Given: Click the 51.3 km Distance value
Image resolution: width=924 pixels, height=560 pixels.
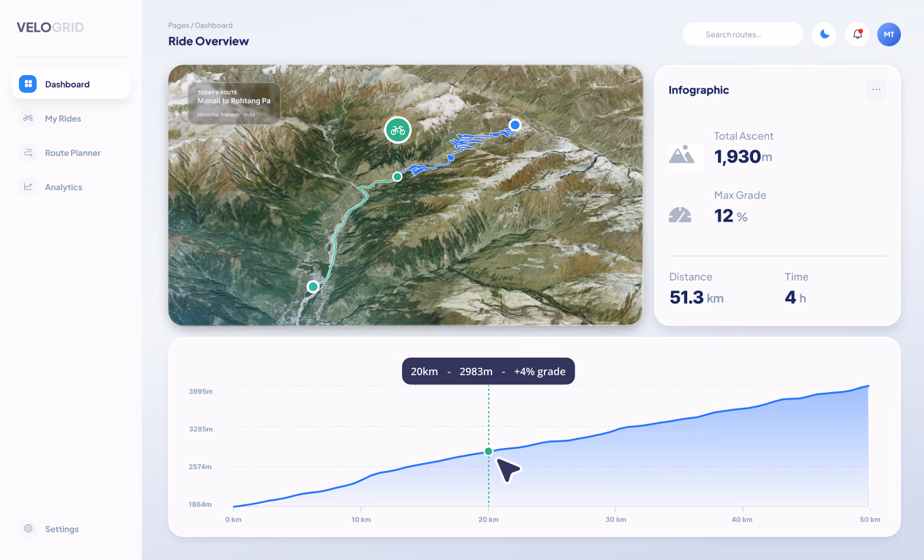Looking at the screenshot, I should point(696,297).
